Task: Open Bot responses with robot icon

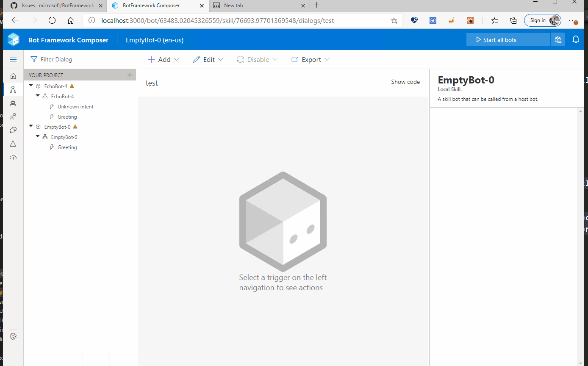Action: 13,103
